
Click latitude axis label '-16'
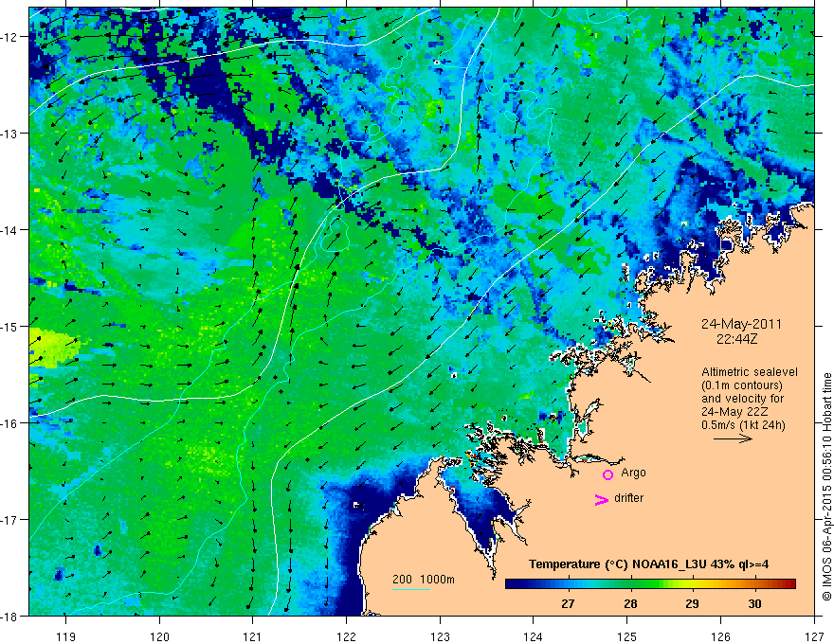9,423
